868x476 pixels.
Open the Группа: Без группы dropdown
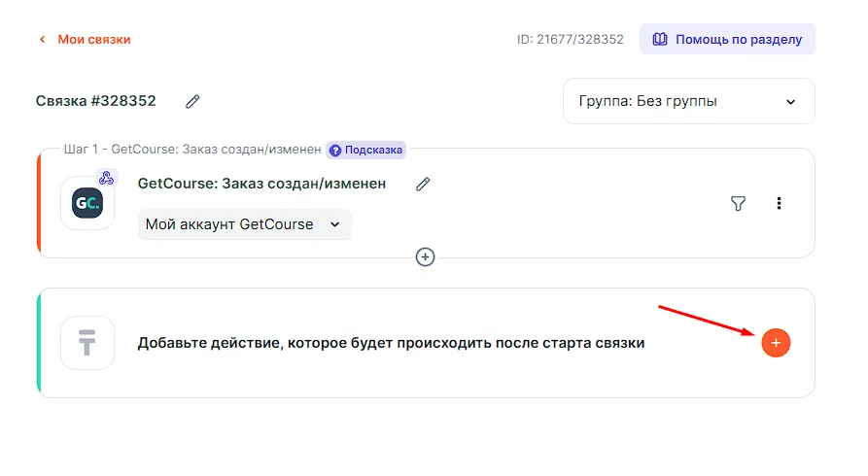coord(688,101)
